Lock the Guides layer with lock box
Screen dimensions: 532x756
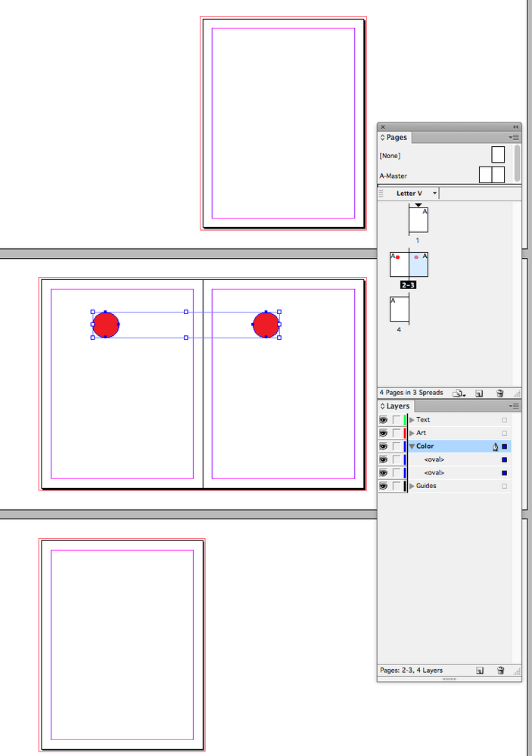[397, 486]
